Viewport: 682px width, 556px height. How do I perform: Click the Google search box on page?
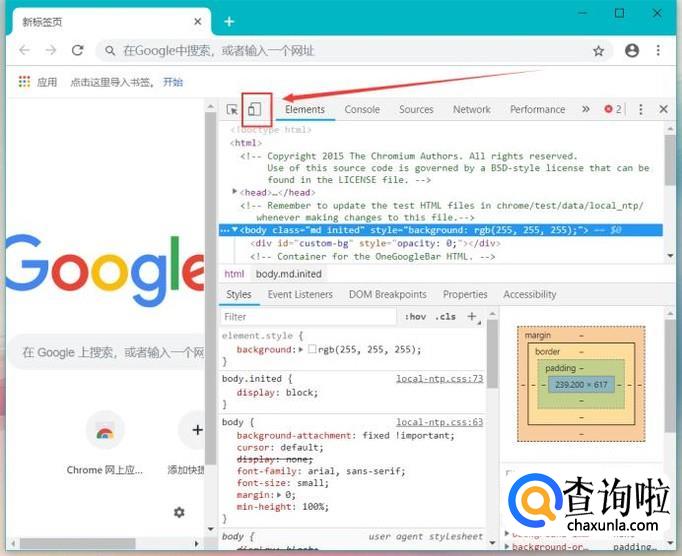[107, 352]
